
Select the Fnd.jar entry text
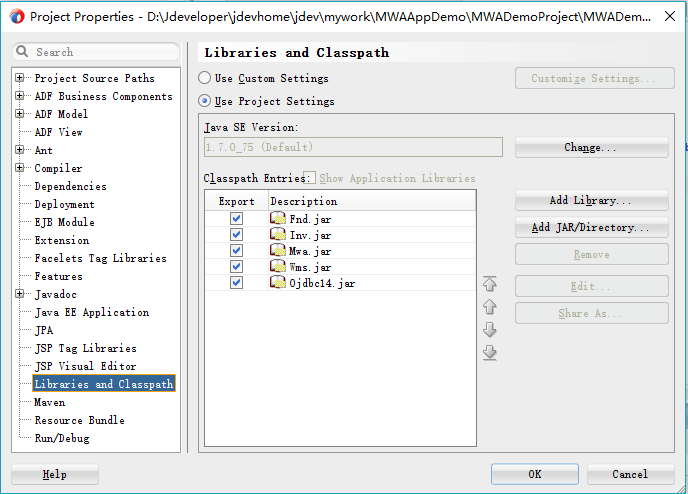tap(310, 219)
